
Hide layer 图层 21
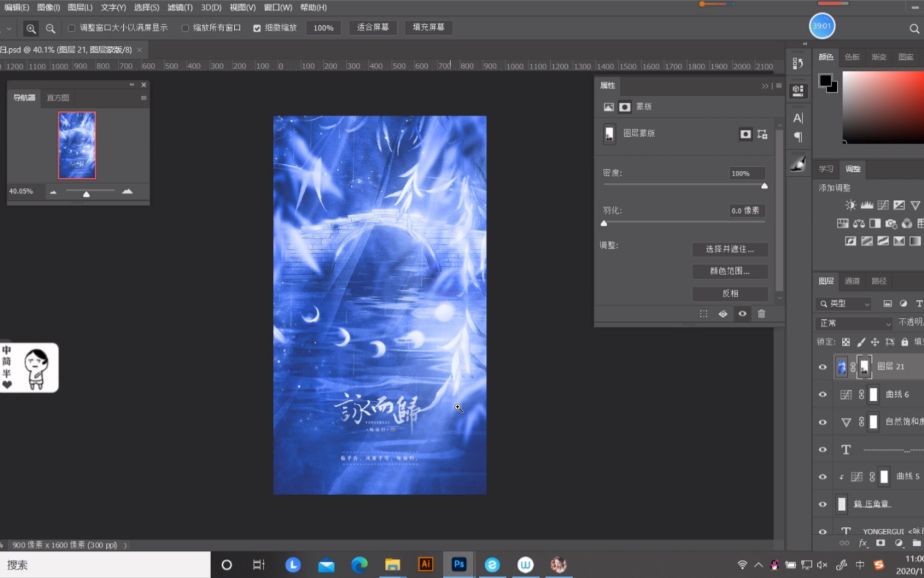click(823, 367)
